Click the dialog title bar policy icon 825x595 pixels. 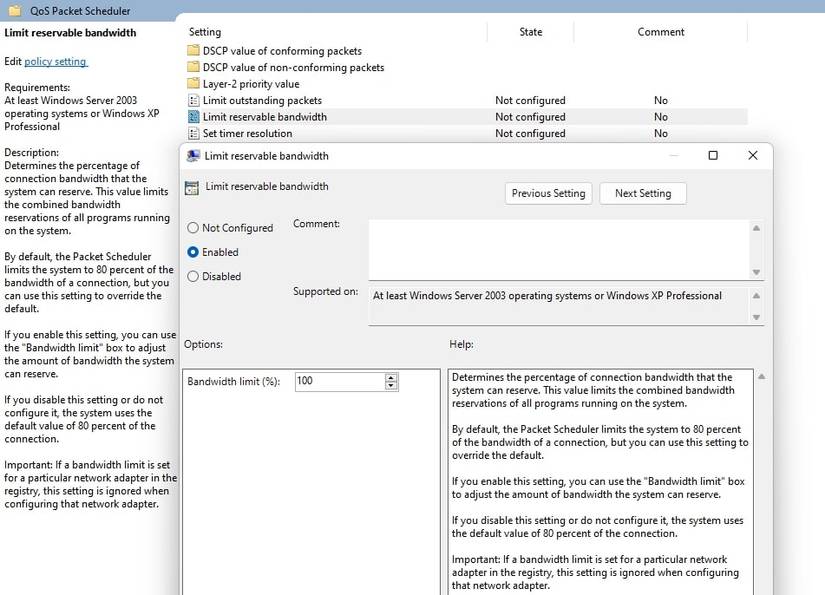point(193,156)
